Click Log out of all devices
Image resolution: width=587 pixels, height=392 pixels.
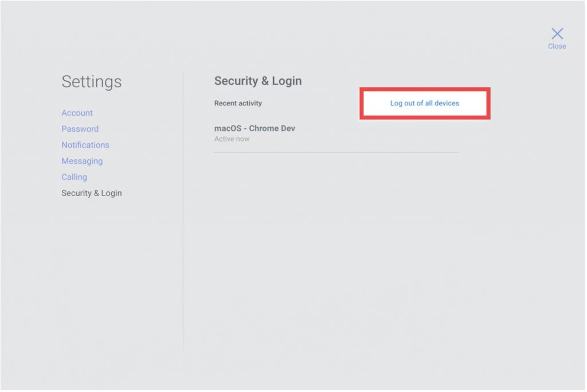(424, 103)
